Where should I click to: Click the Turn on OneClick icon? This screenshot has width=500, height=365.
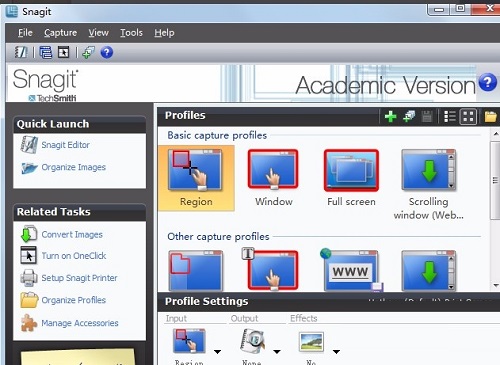28,255
